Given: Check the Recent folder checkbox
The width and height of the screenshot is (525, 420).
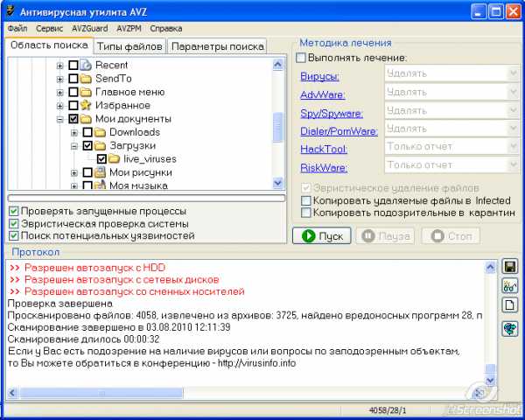Looking at the screenshot, I should click(73, 65).
